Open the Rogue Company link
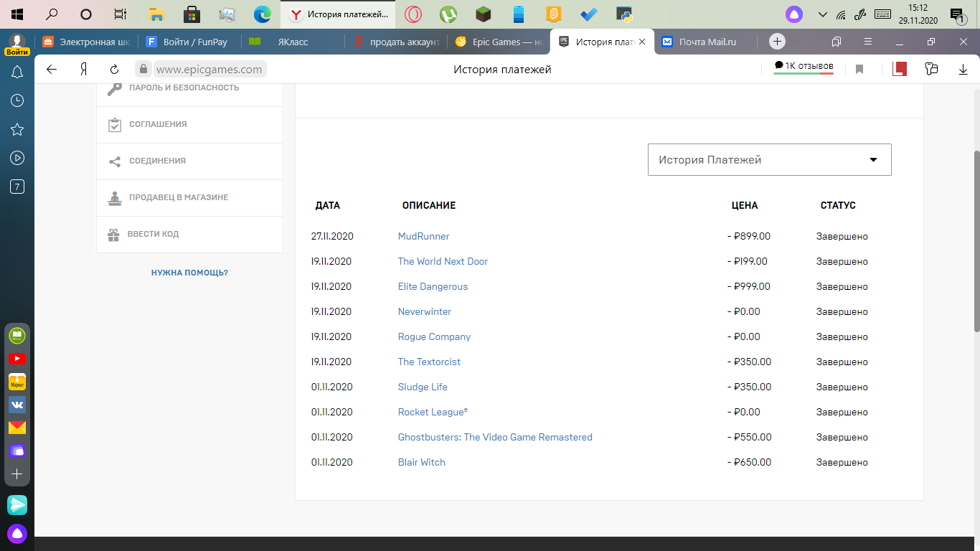This screenshot has width=980, height=551. [434, 336]
